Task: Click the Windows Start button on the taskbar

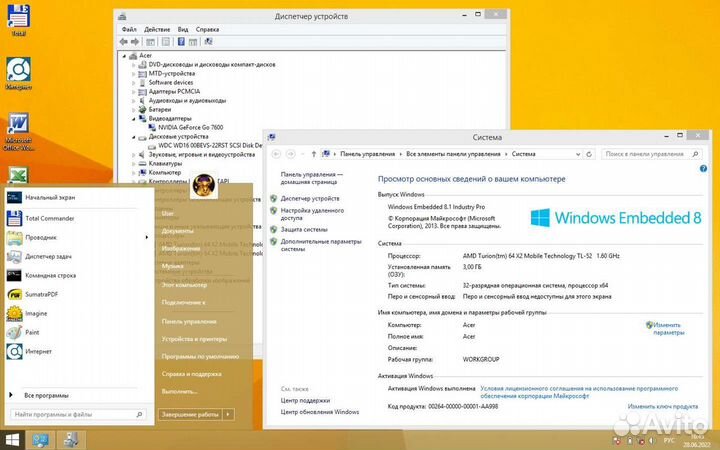Action: coord(13,439)
